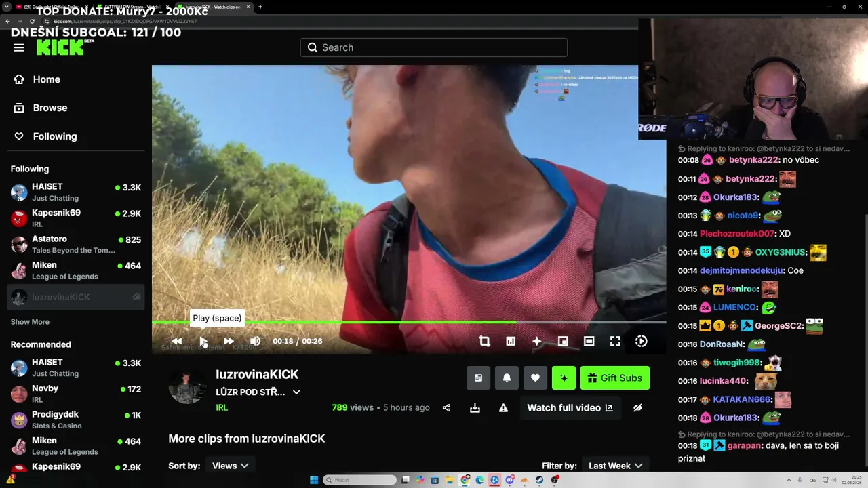This screenshot has height=488, width=868.
Task: Go to Home in the sidebar
Action: click(x=46, y=79)
